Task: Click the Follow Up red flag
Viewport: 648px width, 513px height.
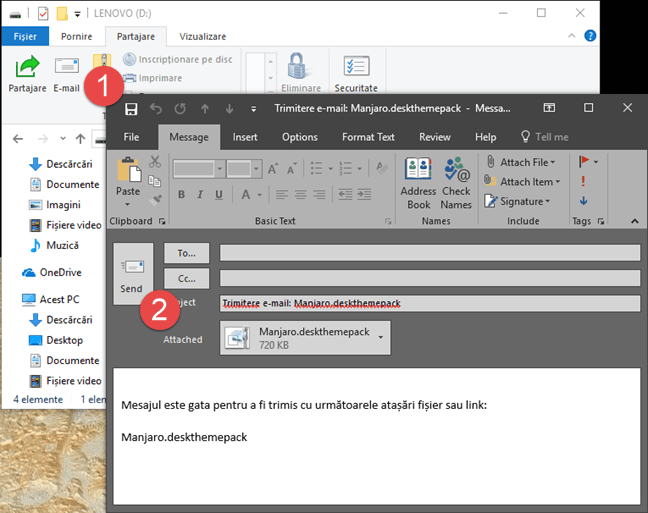Action: tap(584, 161)
